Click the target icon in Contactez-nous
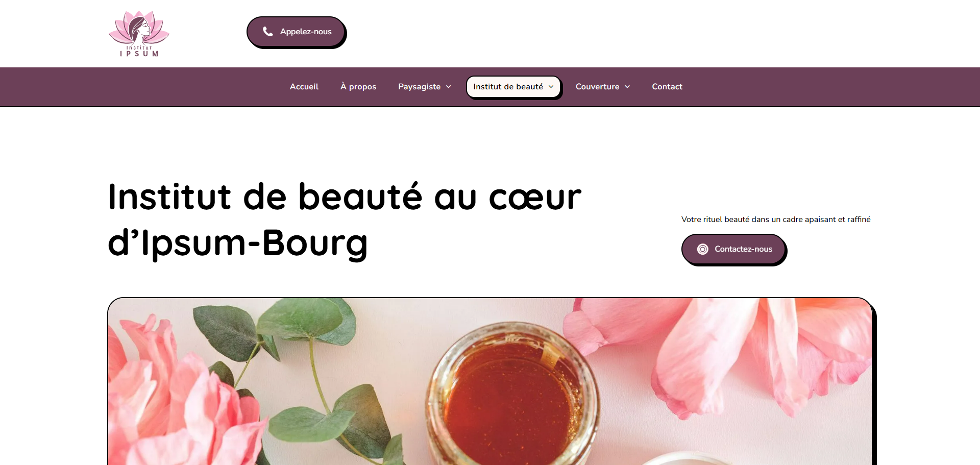Image resolution: width=980 pixels, height=465 pixels. 703,249
